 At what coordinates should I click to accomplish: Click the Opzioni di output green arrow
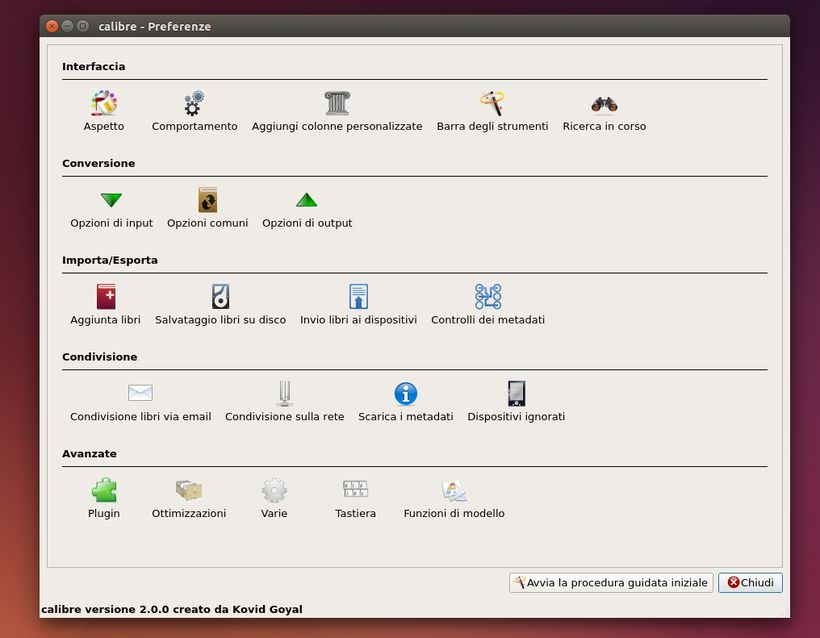click(x=306, y=200)
